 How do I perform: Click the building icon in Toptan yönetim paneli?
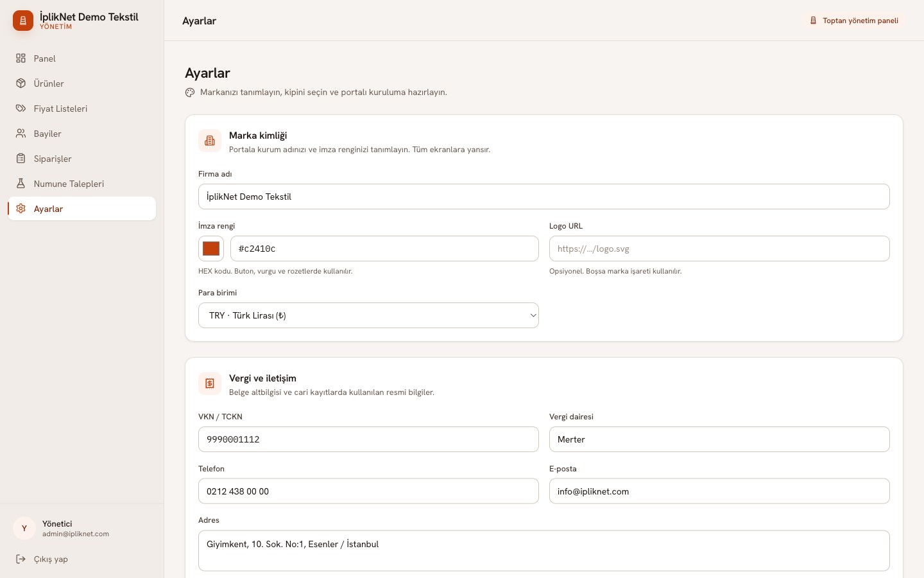coord(813,21)
